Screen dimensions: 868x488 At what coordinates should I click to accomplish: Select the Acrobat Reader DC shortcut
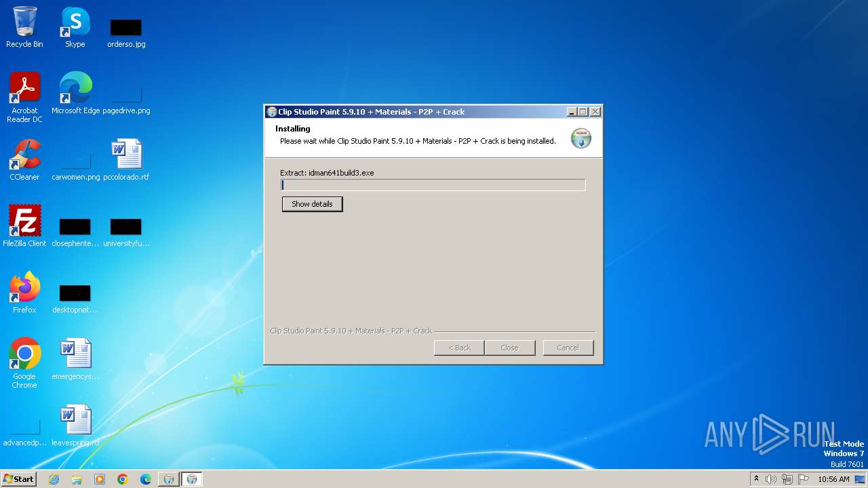point(24,98)
